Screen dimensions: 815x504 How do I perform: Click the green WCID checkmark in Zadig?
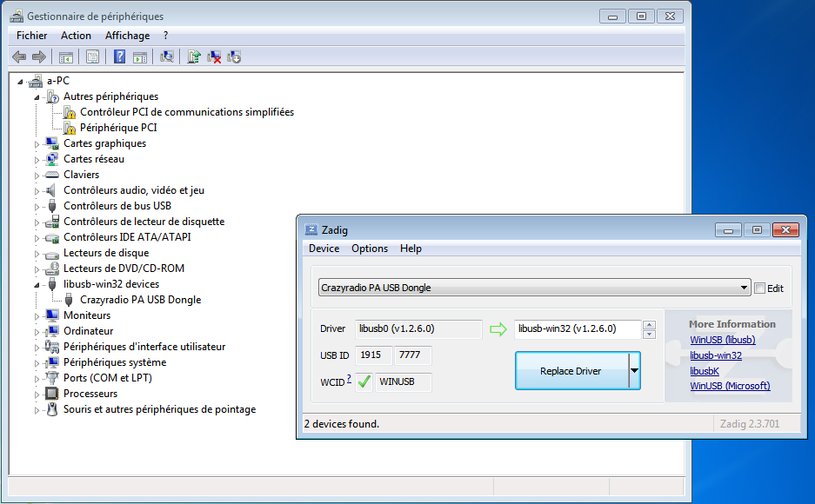(364, 381)
